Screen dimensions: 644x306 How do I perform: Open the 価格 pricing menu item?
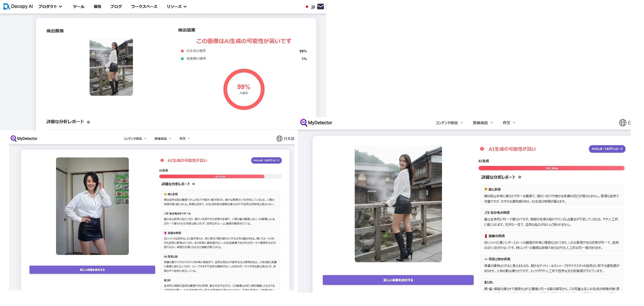[x=97, y=6]
